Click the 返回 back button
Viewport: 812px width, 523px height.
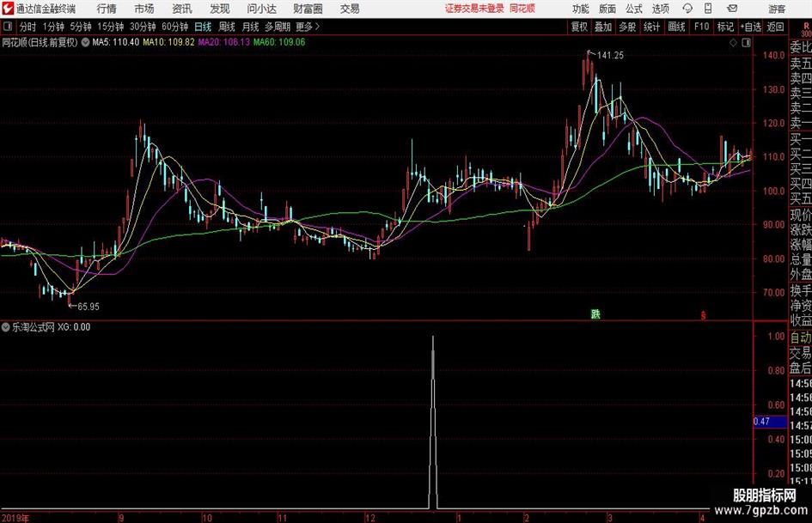775,27
